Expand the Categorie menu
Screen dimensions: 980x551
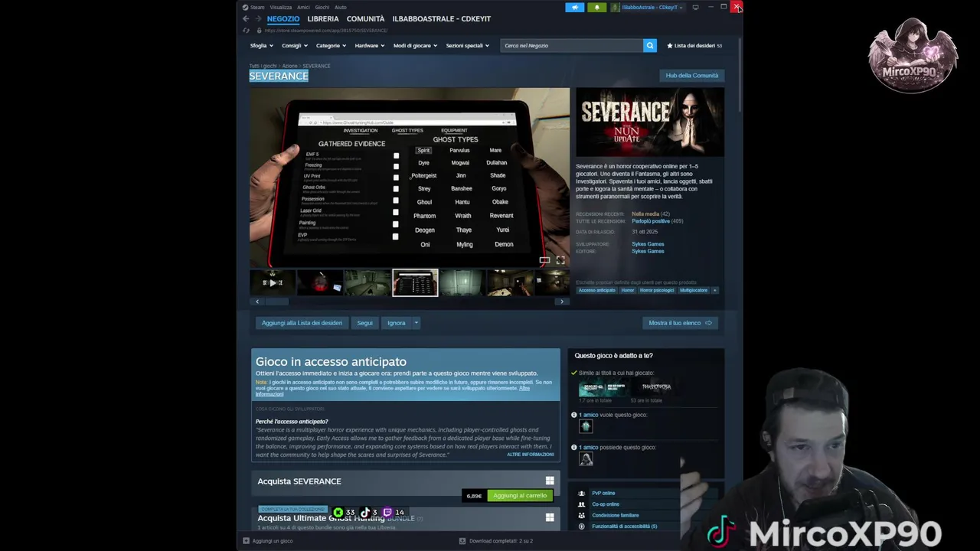click(x=331, y=46)
